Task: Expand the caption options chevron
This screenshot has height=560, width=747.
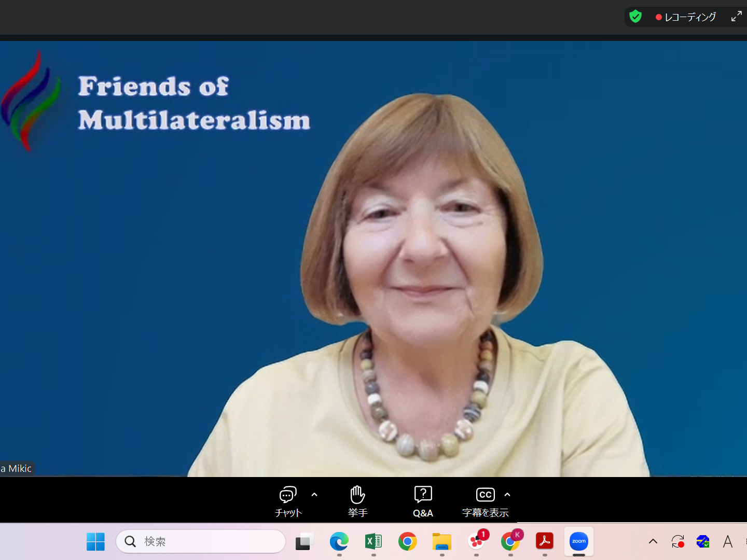Action: (x=507, y=495)
